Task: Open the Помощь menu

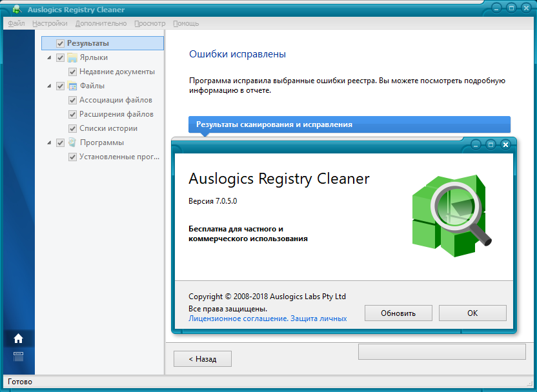Action: pos(186,23)
